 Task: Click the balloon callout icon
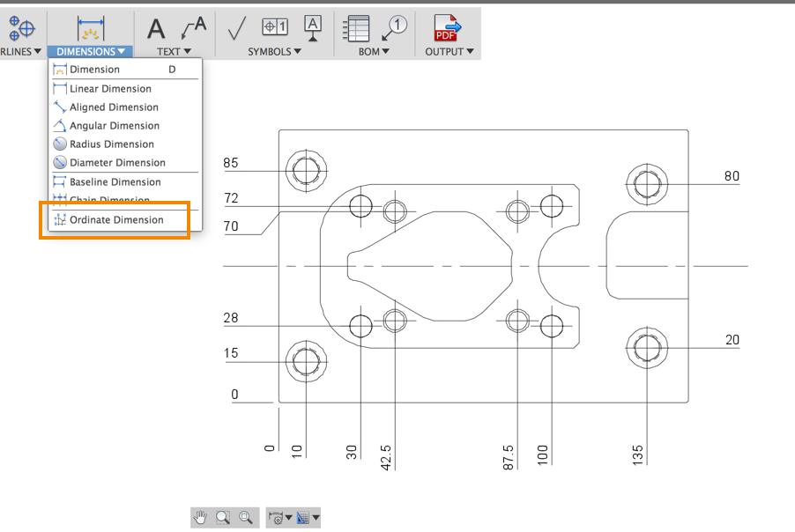click(x=394, y=28)
